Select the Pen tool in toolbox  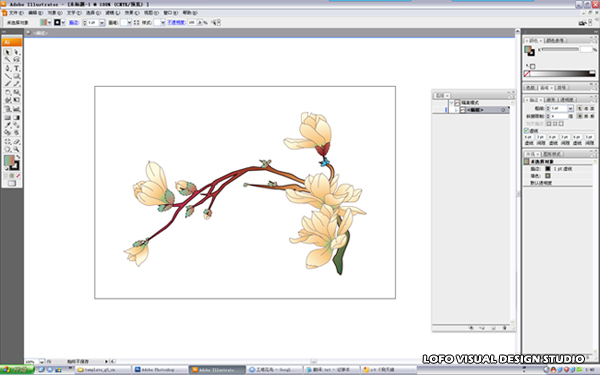[x=7, y=68]
